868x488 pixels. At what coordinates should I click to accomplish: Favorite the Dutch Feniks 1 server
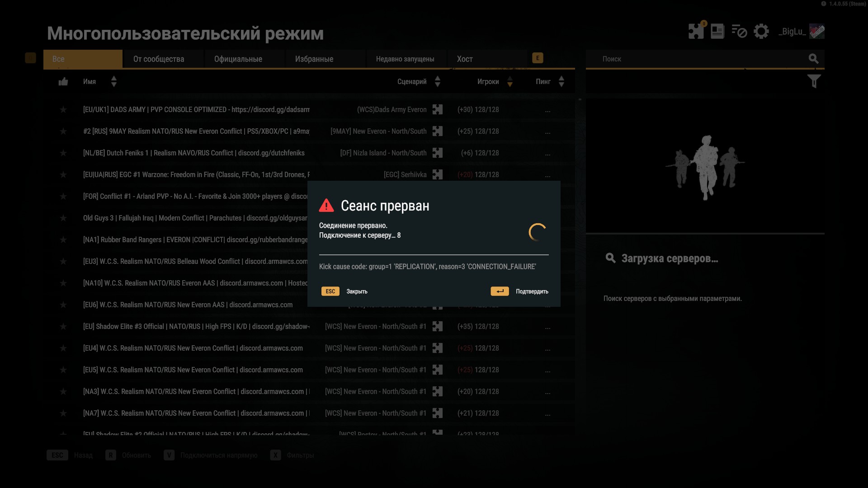pos(63,153)
